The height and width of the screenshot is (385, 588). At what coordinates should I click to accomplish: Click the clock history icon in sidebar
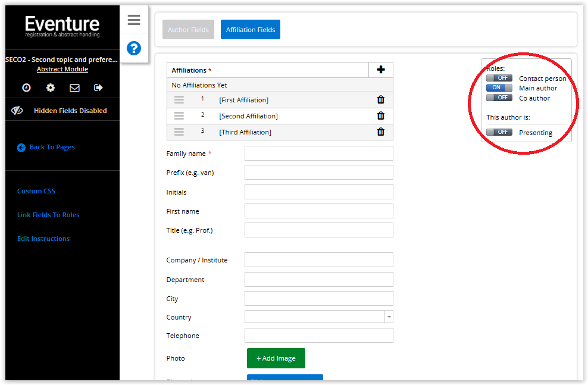(x=27, y=87)
